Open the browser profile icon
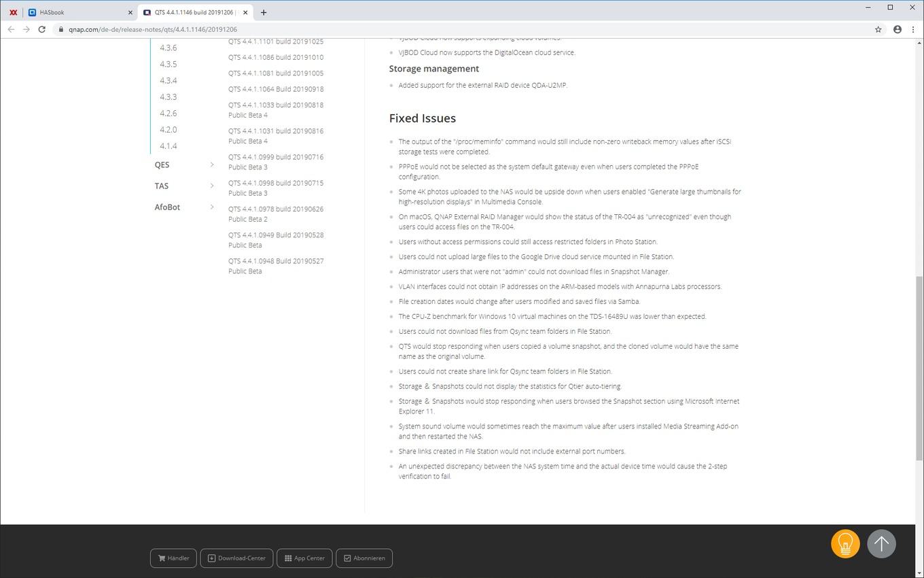Viewport: 924px width, 578px height. [x=898, y=29]
